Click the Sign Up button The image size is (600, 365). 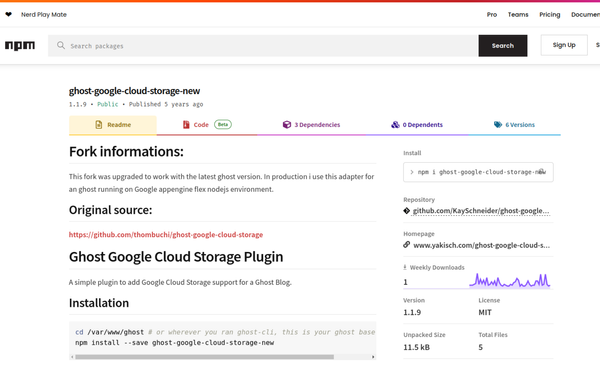point(564,45)
